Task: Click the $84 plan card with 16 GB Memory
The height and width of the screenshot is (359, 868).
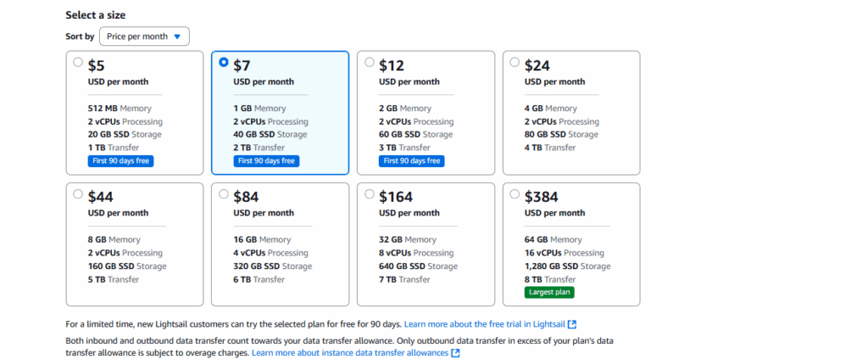Action: (280, 244)
